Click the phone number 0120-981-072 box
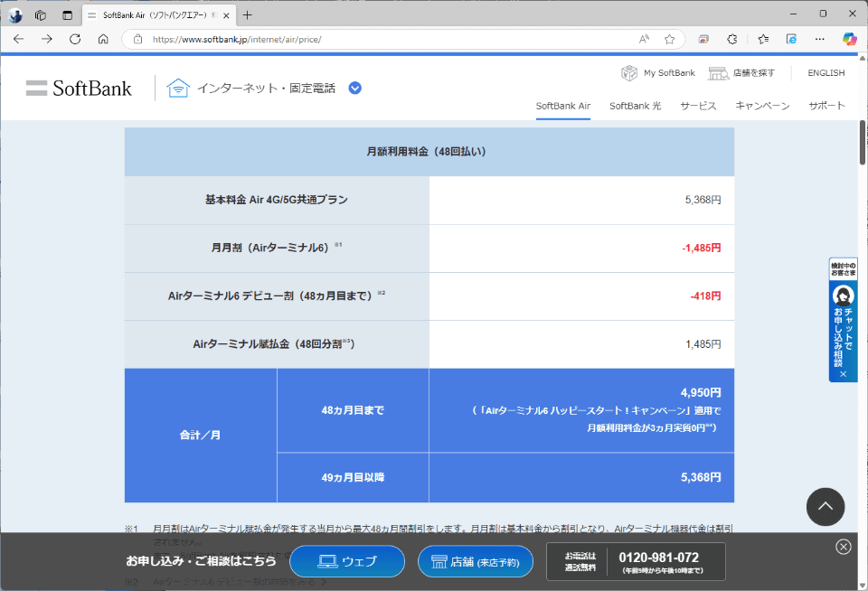Screen dimensions: 868x591 (636, 562)
